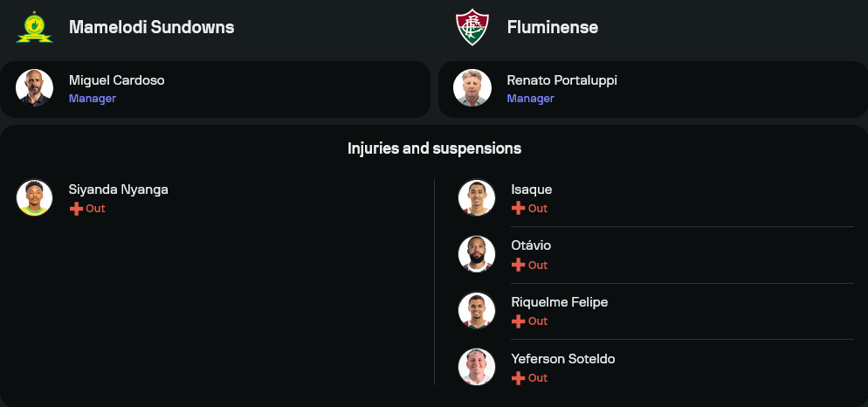Click the red injury cross under Isaque
868x407 pixels.
tap(518, 209)
